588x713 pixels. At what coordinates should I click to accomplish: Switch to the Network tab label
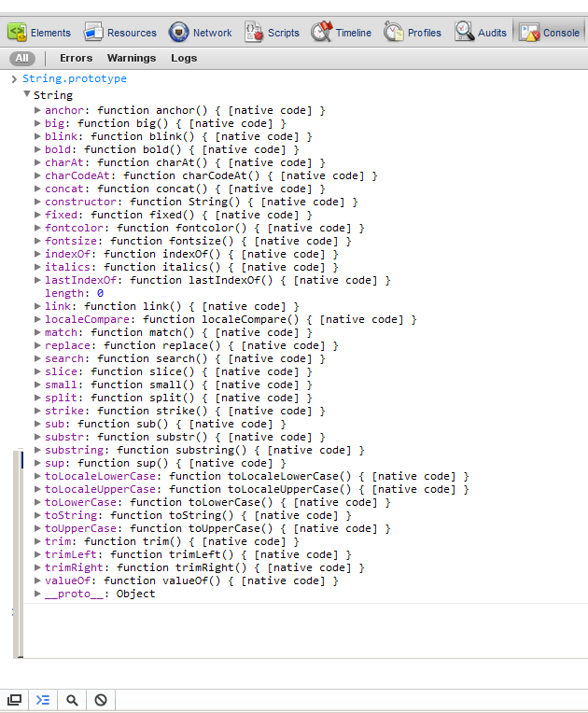(213, 33)
